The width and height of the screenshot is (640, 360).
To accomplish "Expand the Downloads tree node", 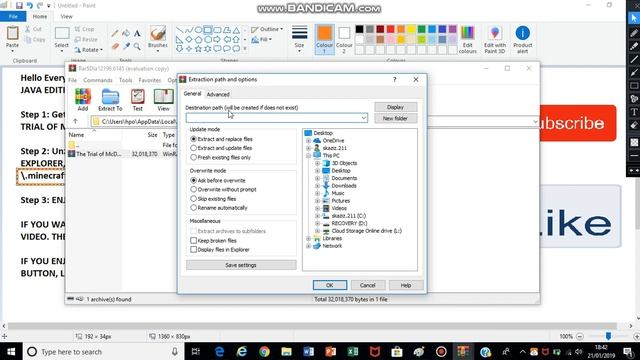I will click(317, 186).
